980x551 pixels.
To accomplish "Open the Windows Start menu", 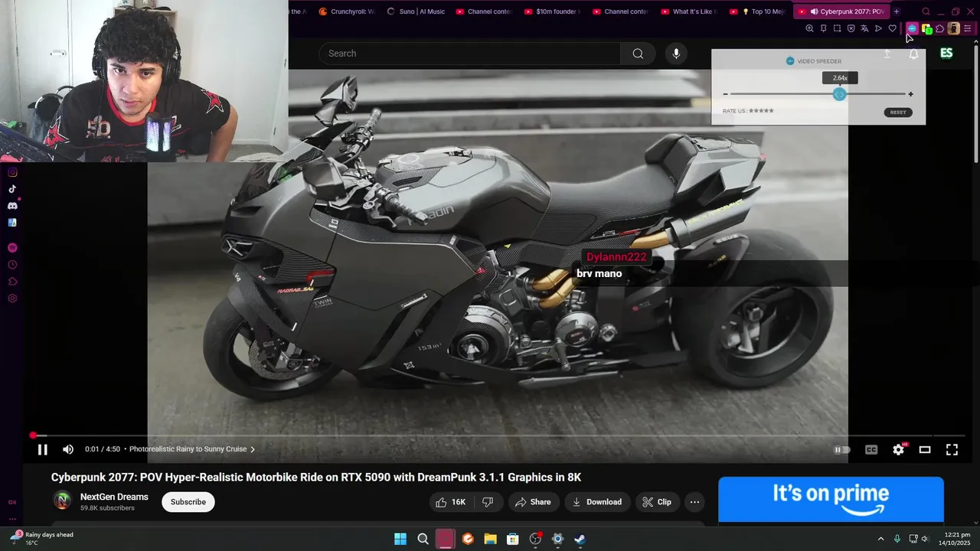I will [x=400, y=539].
